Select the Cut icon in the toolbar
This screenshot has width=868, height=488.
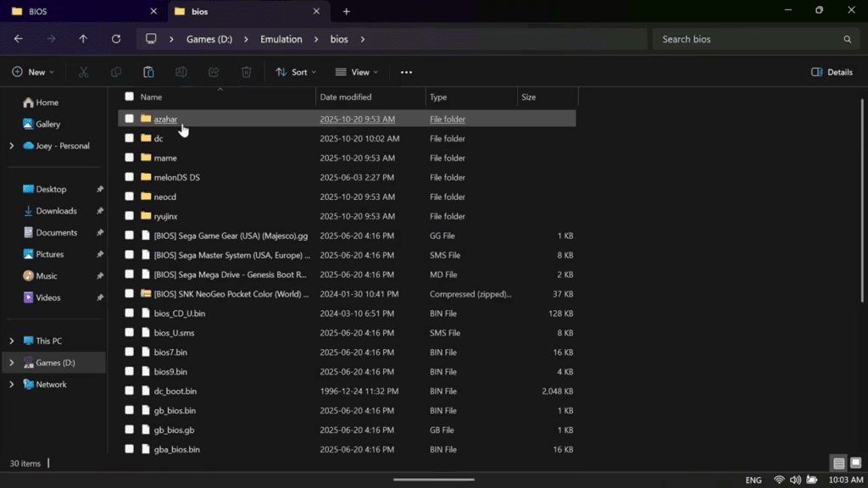pyautogui.click(x=83, y=72)
